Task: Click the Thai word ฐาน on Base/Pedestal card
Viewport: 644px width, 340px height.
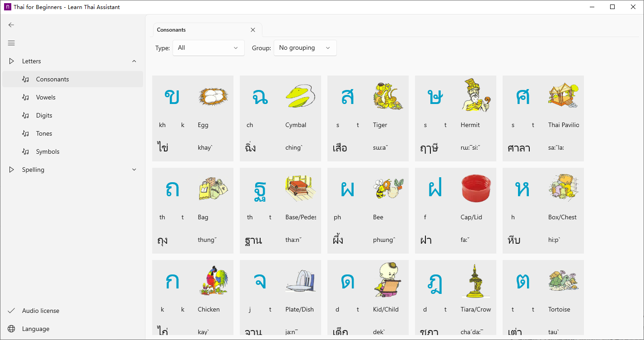Action: click(x=253, y=240)
